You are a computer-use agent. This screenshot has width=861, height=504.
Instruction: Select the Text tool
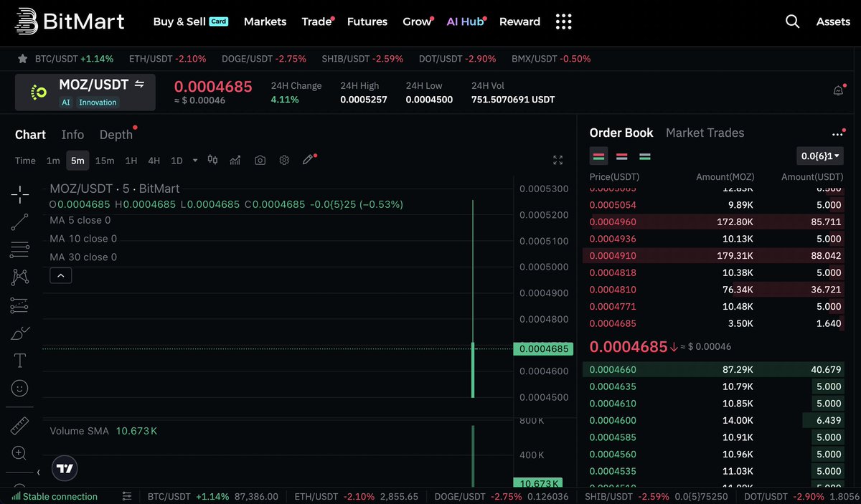pyautogui.click(x=20, y=361)
